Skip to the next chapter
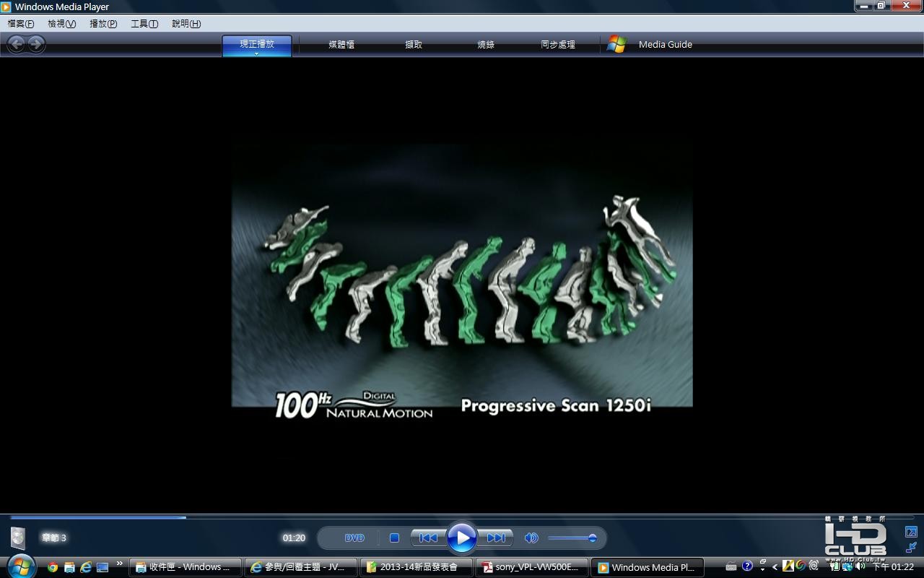 (x=496, y=538)
